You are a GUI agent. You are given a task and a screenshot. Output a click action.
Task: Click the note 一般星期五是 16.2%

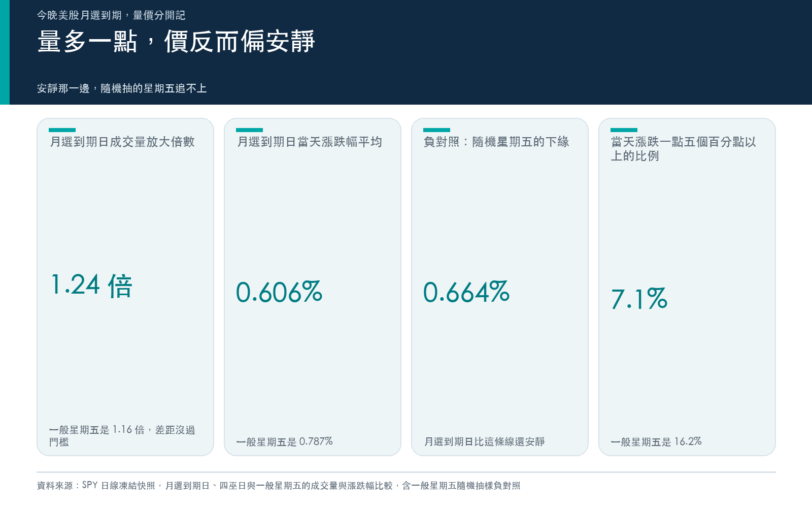pyautogui.click(x=656, y=441)
